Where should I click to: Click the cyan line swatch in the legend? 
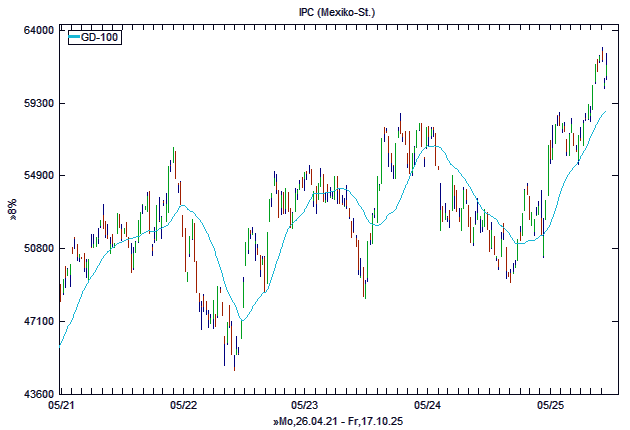click(74, 38)
